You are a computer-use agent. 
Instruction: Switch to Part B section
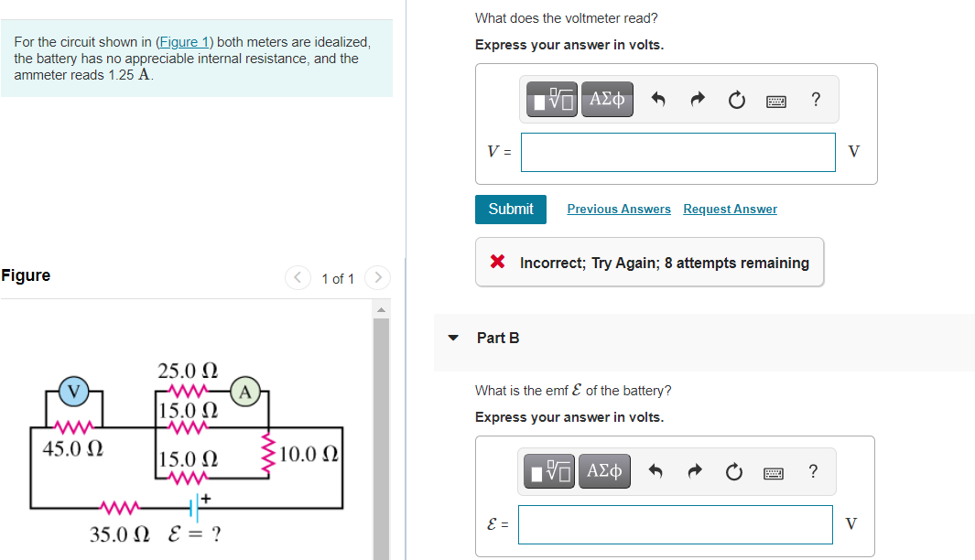(x=497, y=338)
